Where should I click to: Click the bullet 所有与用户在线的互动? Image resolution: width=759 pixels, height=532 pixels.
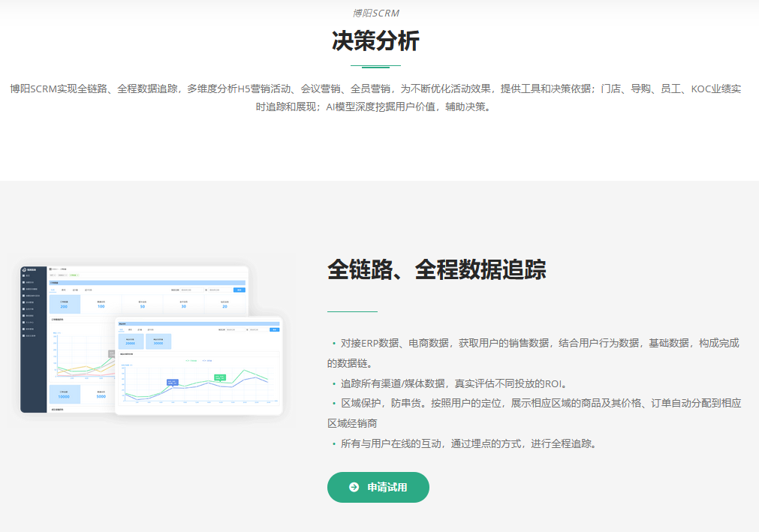pos(464,444)
